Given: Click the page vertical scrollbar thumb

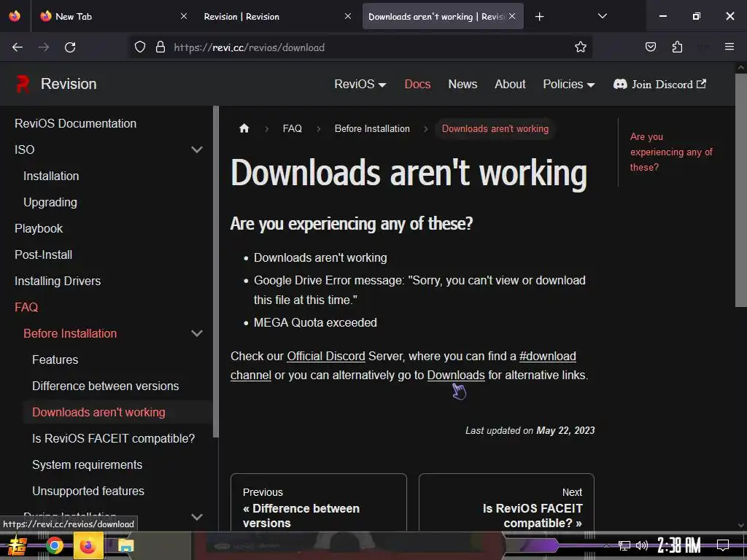Looking at the screenshot, I should [x=740, y=190].
